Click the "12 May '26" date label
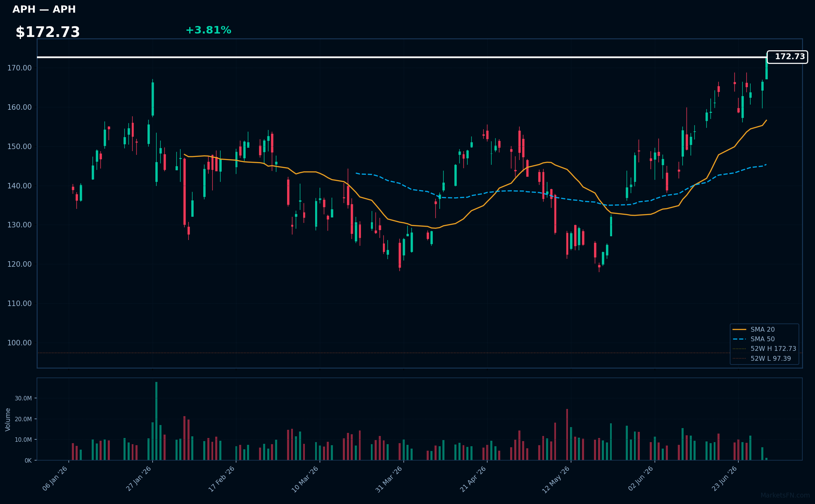 coord(556,479)
